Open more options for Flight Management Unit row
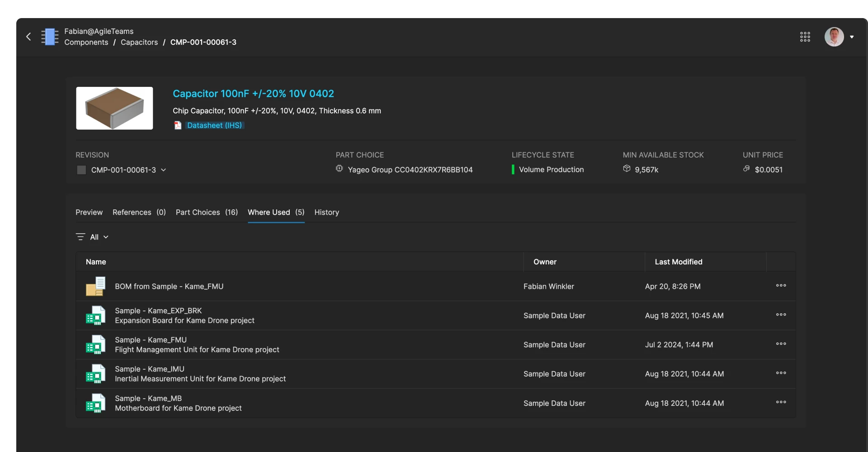This screenshot has height=452, width=868. [x=781, y=344]
